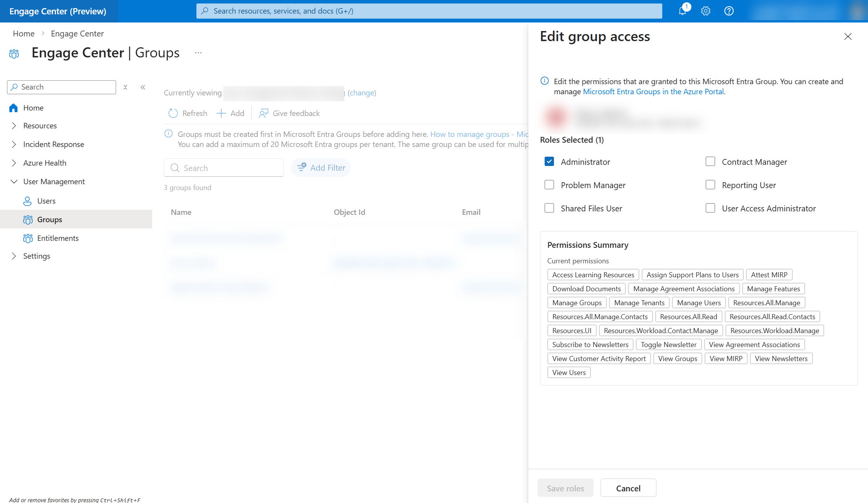868x503 pixels.
Task: Focus the groups table Search field
Action: click(224, 168)
